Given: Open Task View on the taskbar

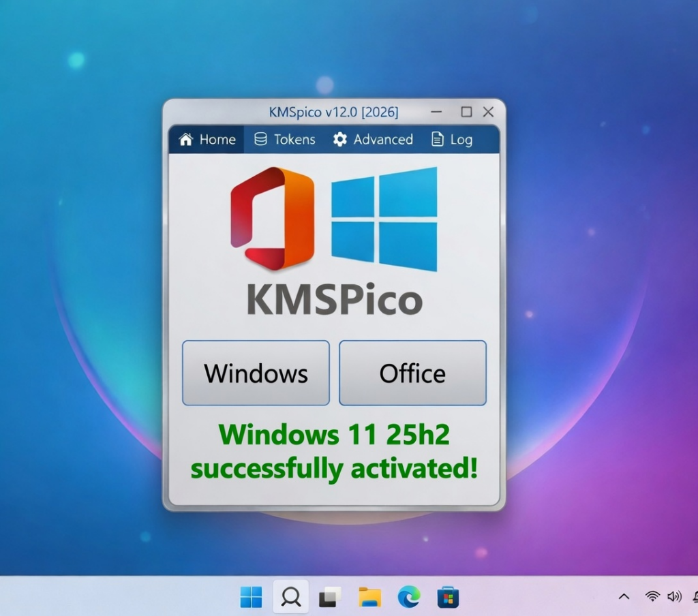Looking at the screenshot, I should [x=330, y=597].
